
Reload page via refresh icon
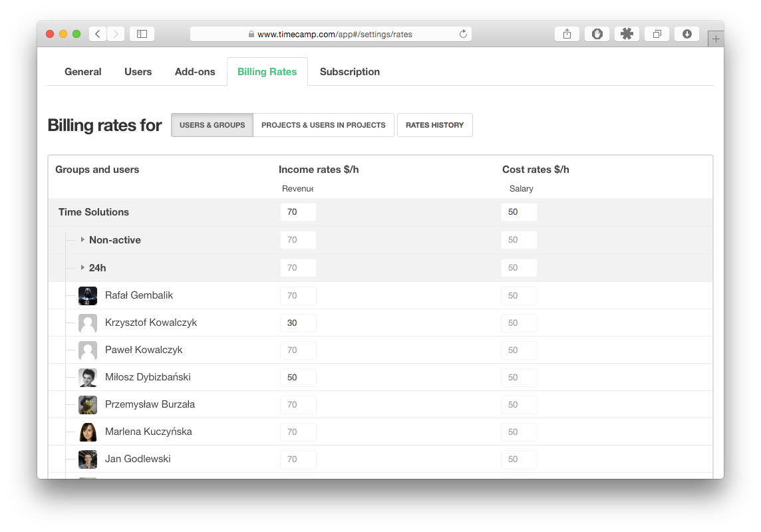tap(463, 34)
